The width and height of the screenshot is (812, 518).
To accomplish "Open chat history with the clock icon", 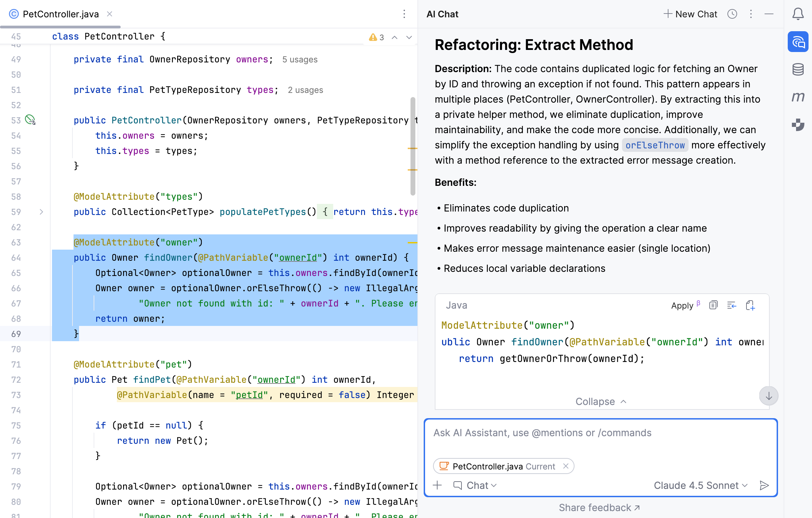I will pos(732,14).
